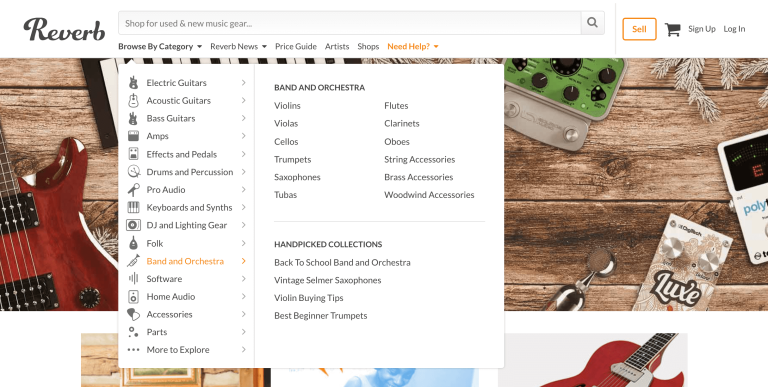Click the DJ and Lighting Gear turntable icon
The height and width of the screenshot is (387, 768).
[x=133, y=225]
